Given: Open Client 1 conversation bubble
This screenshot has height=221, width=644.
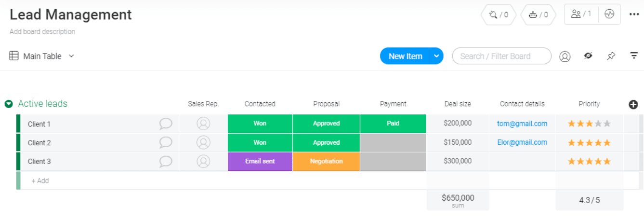Looking at the screenshot, I should tap(166, 124).
